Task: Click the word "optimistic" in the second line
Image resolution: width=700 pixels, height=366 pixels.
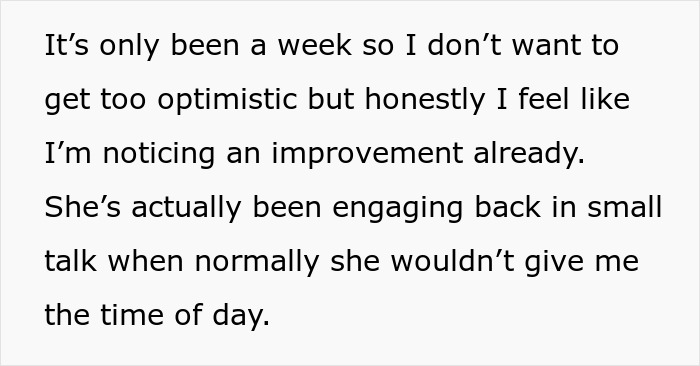Action: click(227, 100)
